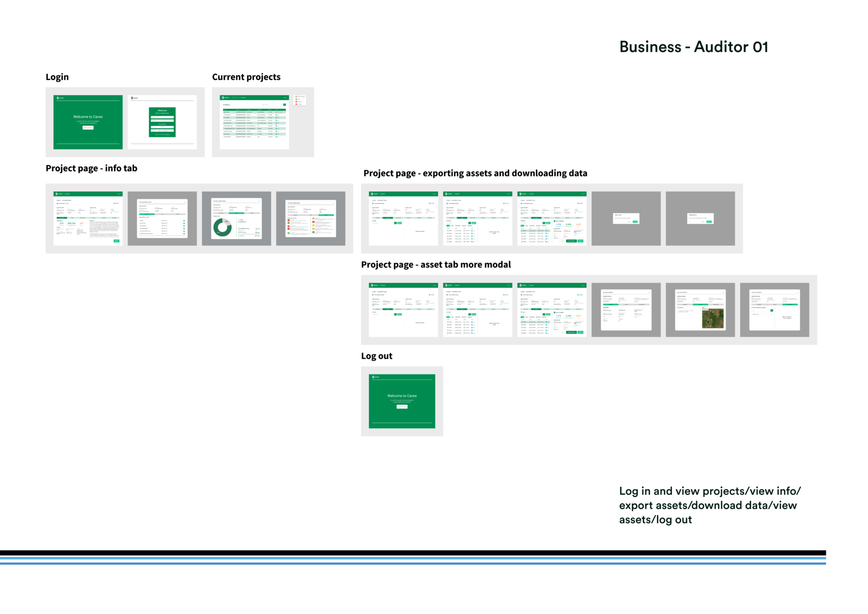Open the colored benefits icons modal frame

(311, 218)
